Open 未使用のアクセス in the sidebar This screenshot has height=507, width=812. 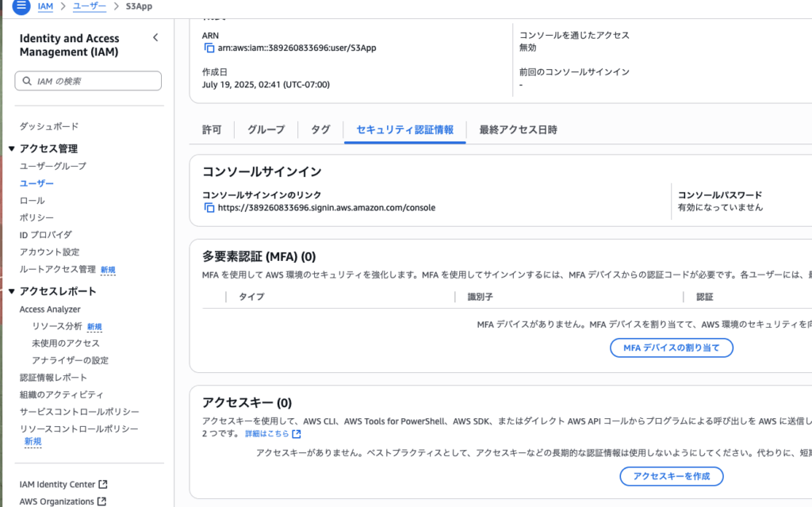66,344
